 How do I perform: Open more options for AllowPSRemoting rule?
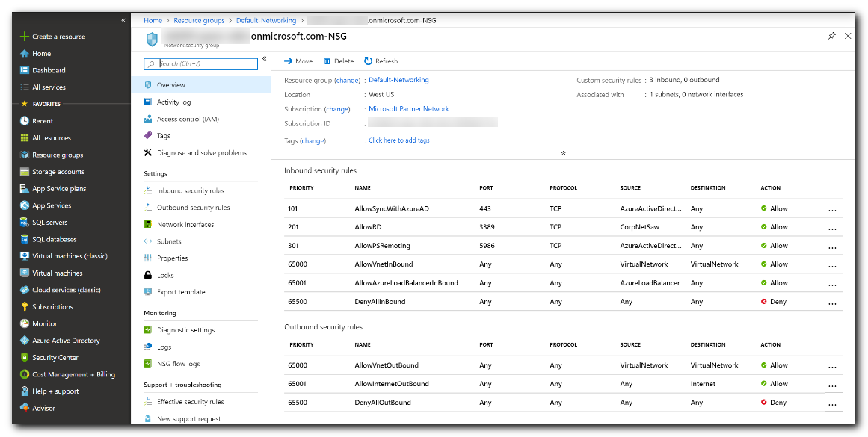tap(832, 248)
